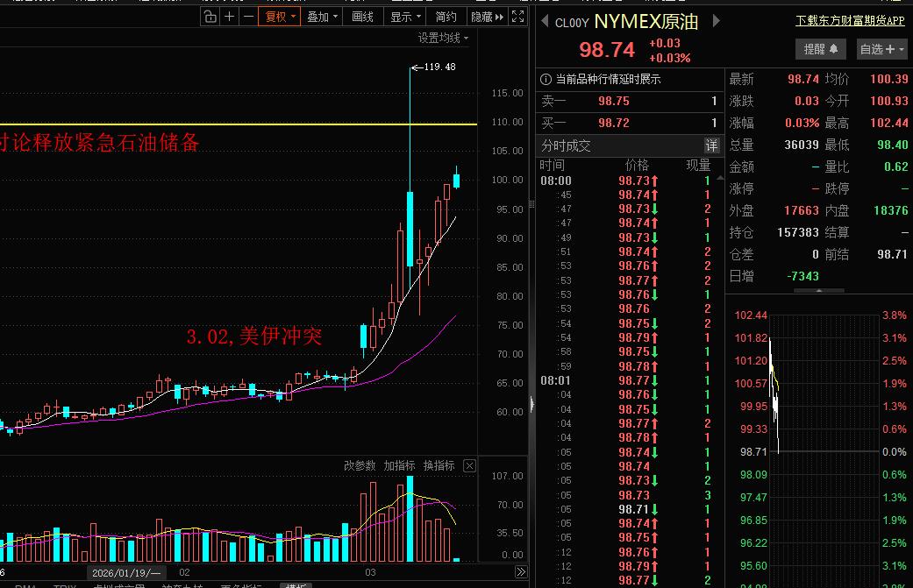Click the 今开 value 100.93

[889, 101]
